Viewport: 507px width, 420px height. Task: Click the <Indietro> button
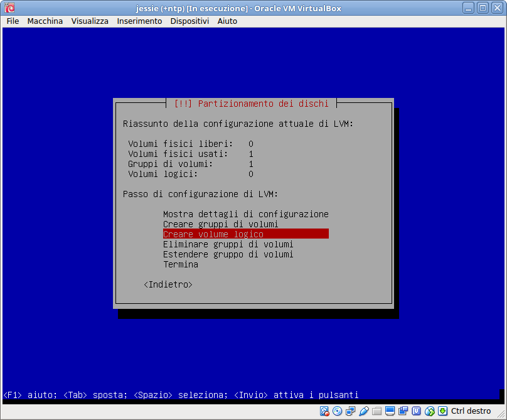168,284
